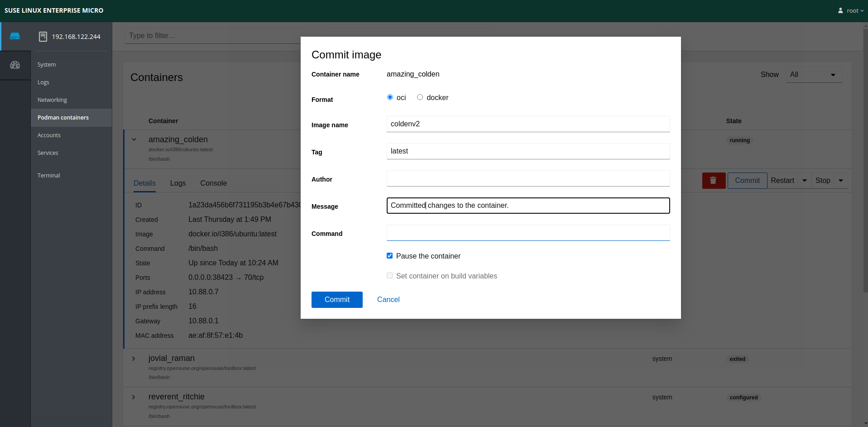Viewport: 868px width, 427px height.
Task: Open the dashboard gauge icon
Action: [x=15, y=65]
